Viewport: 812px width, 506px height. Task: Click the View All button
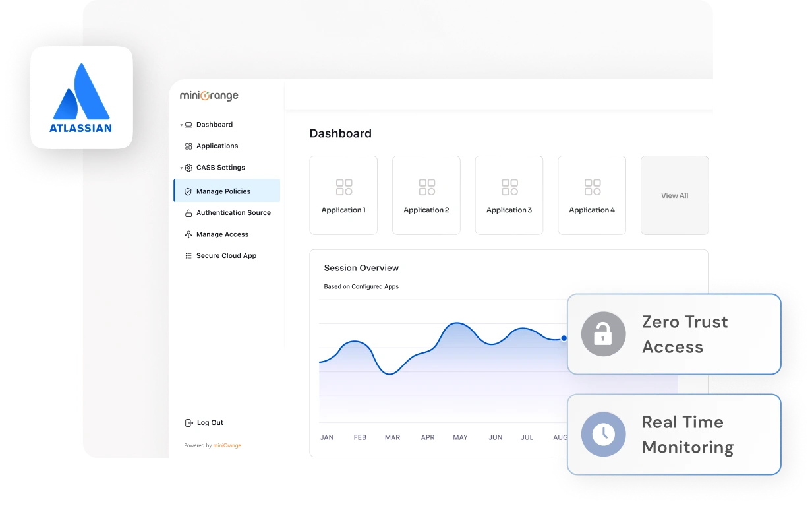tap(674, 195)
